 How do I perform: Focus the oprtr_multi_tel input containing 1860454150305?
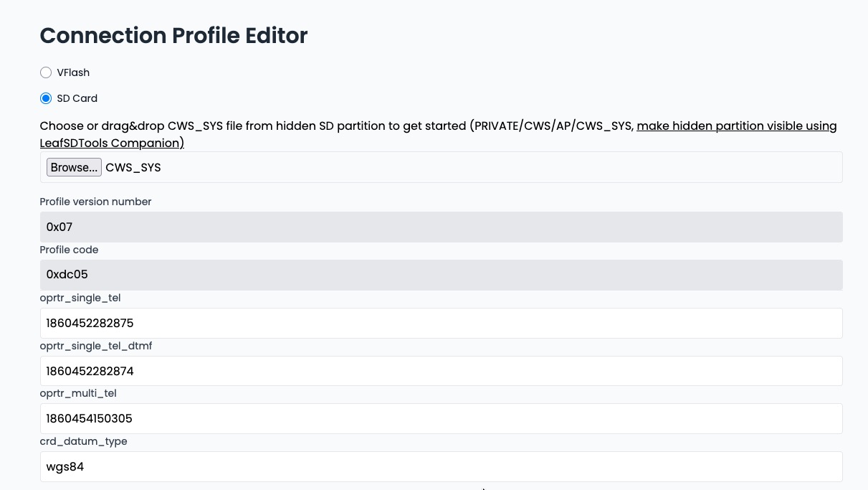(x=441, y=418)
